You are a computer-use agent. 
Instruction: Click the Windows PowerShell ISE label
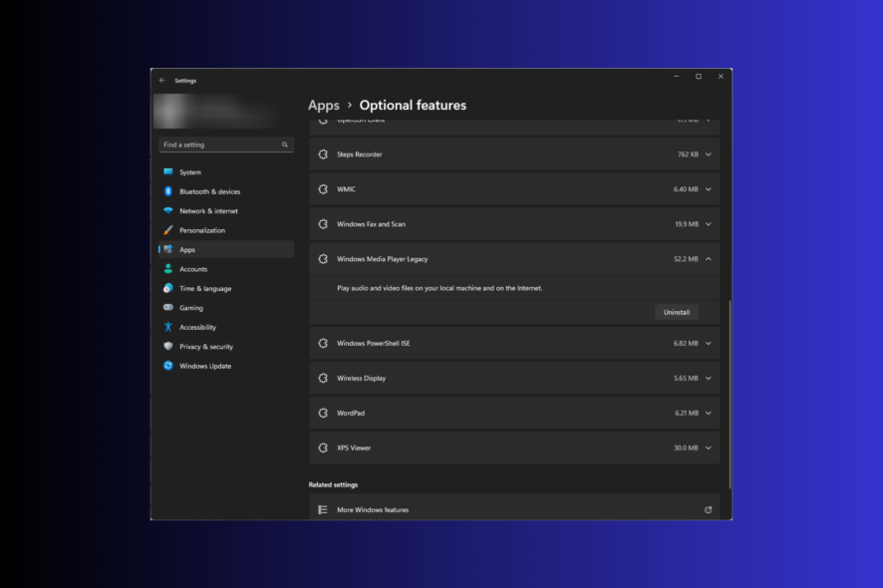(374, 343)
